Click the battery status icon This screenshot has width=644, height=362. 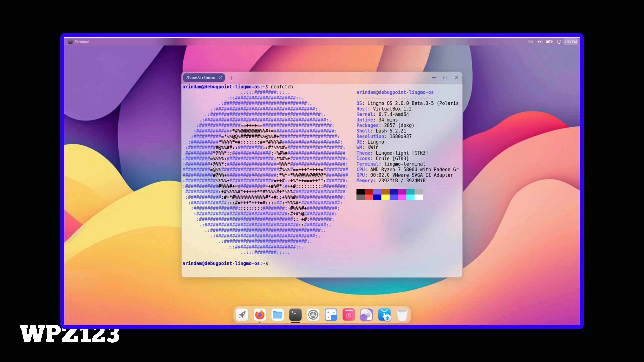point(549,42)
